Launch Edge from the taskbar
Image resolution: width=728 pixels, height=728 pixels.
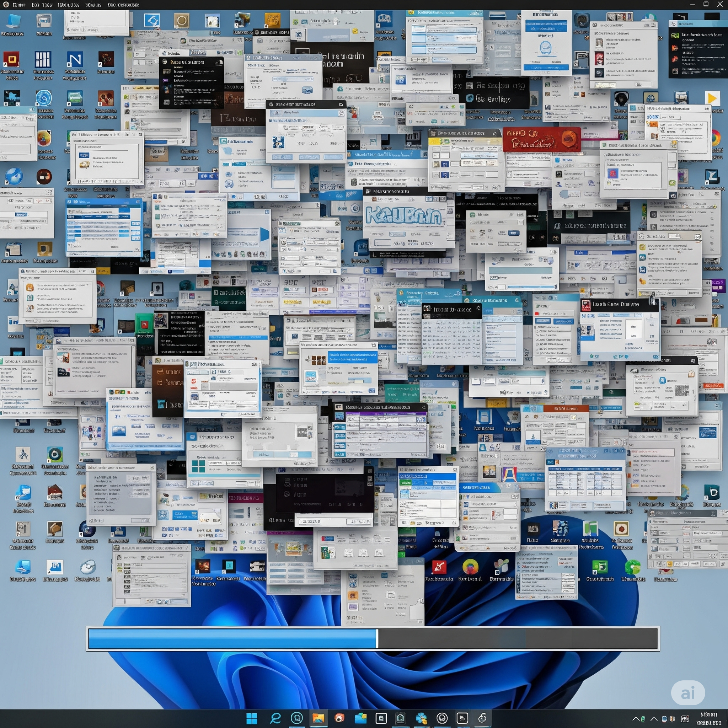[x=275, y=718]
